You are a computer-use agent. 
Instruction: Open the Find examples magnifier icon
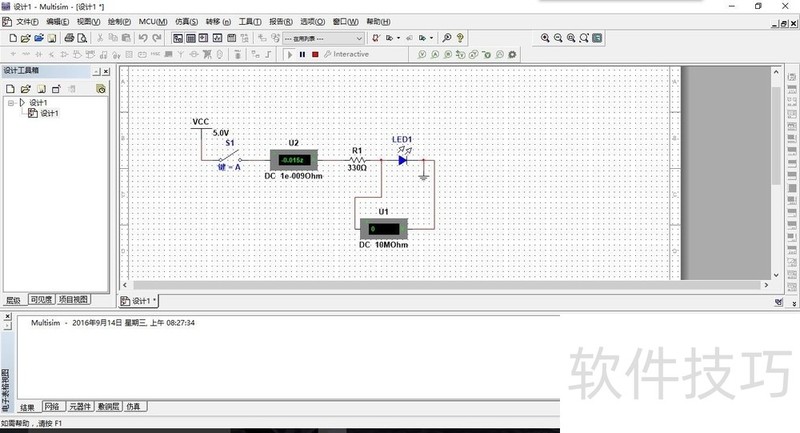coord(447,38)
